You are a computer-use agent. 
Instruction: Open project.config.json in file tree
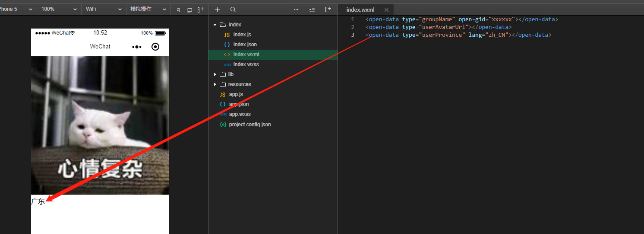(249, 125)
